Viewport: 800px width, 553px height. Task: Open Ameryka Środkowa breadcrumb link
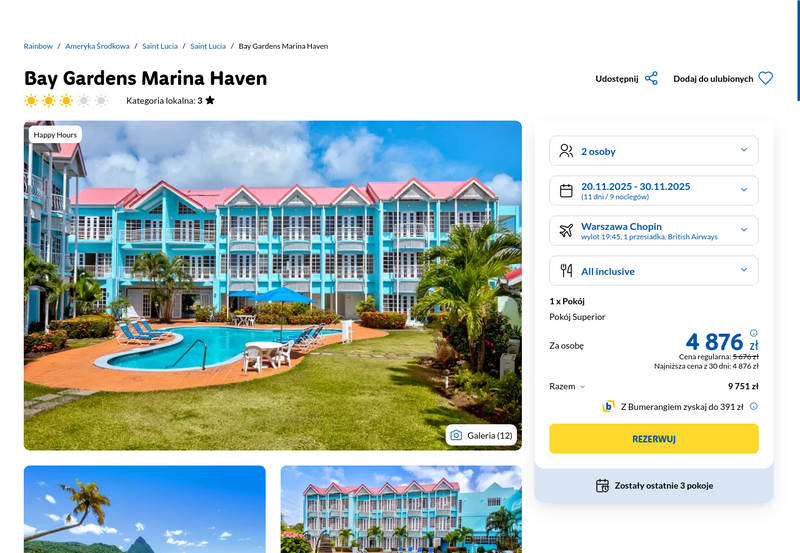[x=97, y=46]
